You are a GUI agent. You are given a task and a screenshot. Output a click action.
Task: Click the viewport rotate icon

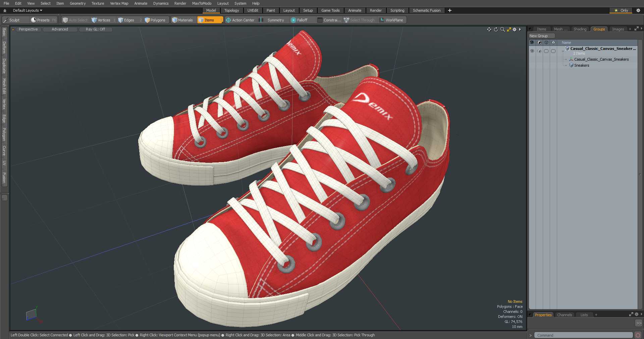496,29
